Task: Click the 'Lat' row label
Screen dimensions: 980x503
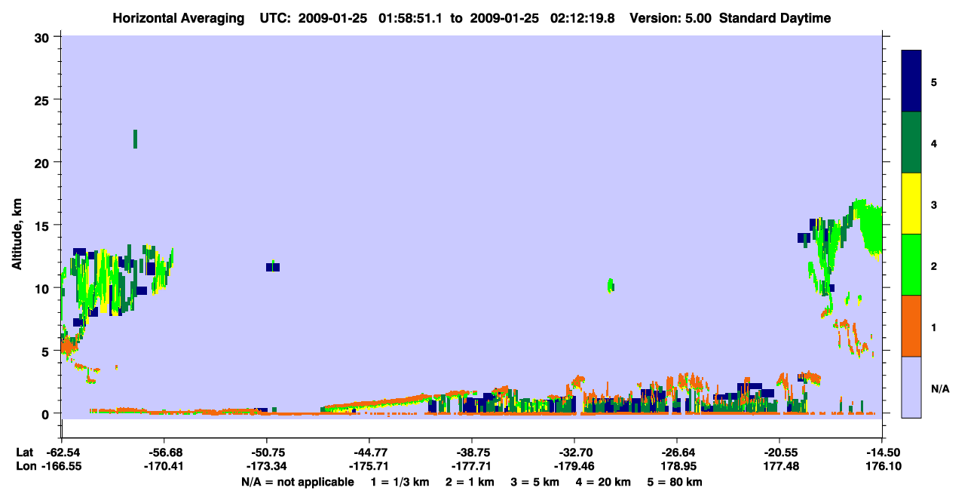Action: (24, 452)
